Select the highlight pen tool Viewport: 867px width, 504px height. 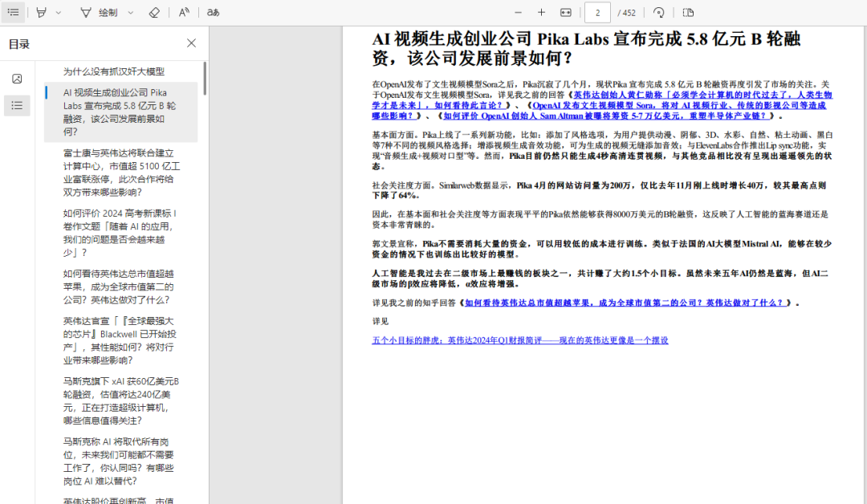pyautogui.click(x=42, y=12)
